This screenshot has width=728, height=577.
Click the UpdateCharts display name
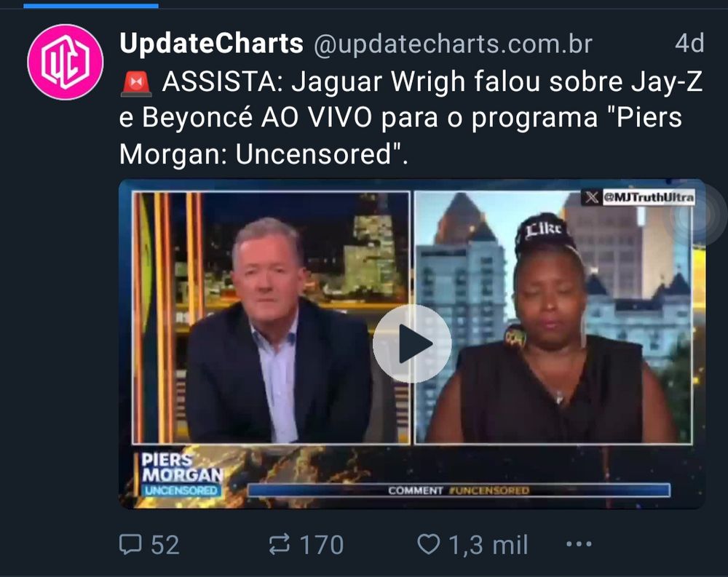(x=211, y=44)
